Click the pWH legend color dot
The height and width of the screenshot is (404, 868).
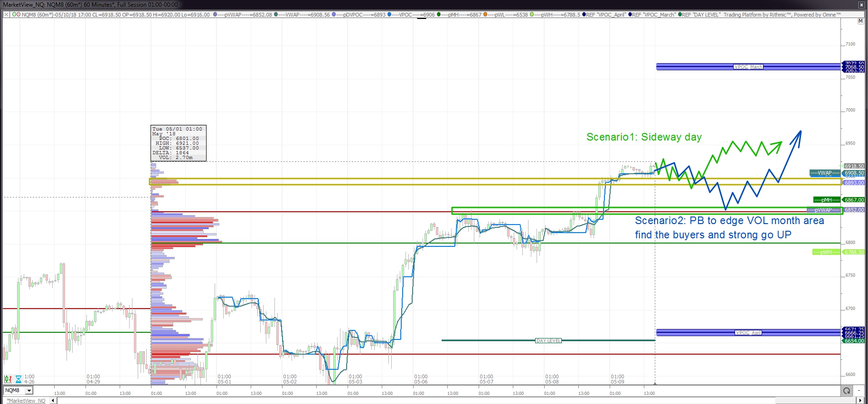[x=532, y=15]
